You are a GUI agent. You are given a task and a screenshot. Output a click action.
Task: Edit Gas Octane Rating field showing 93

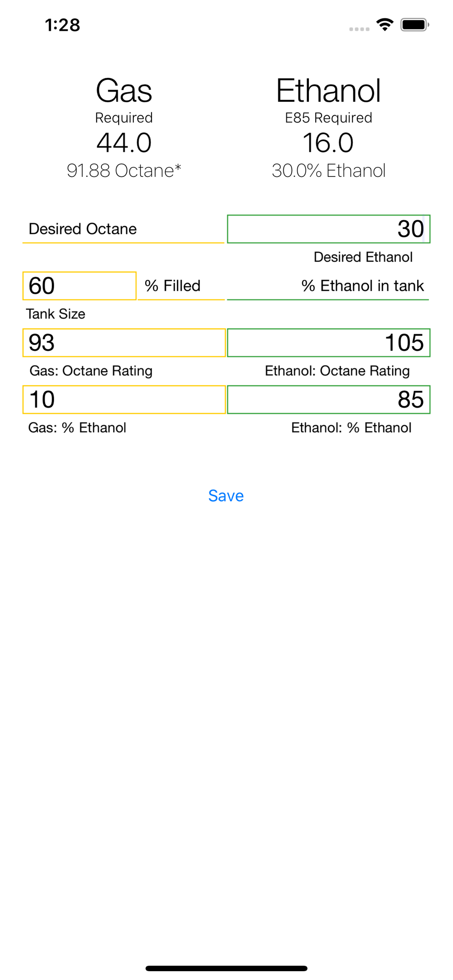coord(124,343)
